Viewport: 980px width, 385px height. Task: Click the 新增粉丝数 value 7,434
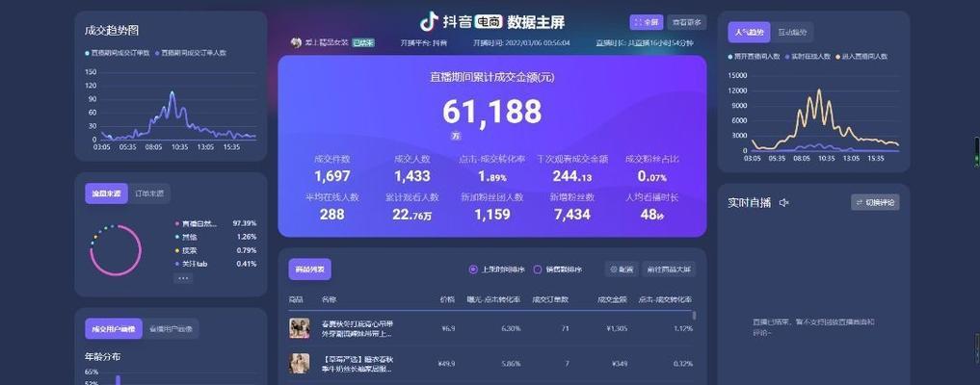click(x=571, y=215)
